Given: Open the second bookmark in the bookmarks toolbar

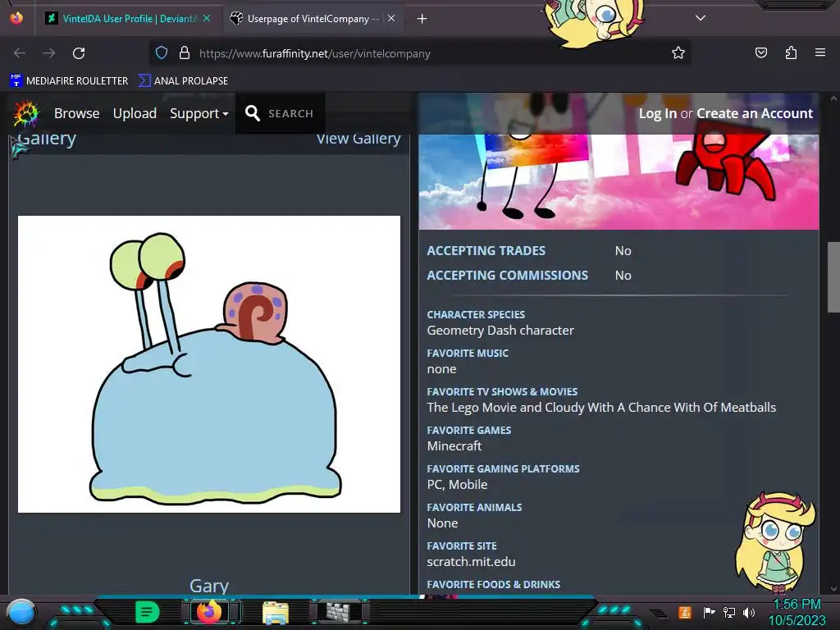Looking at the screenshot, I should point(183,81).
